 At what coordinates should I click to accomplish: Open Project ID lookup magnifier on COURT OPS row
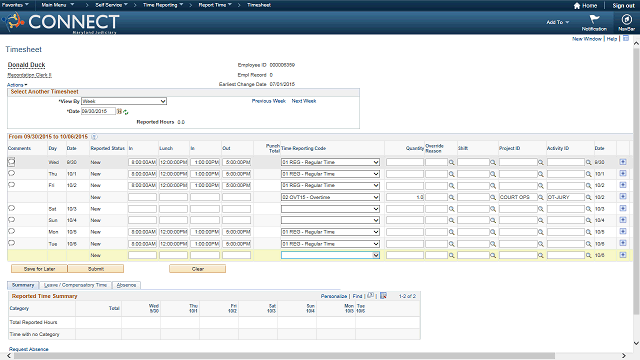[x=541, y=197]
